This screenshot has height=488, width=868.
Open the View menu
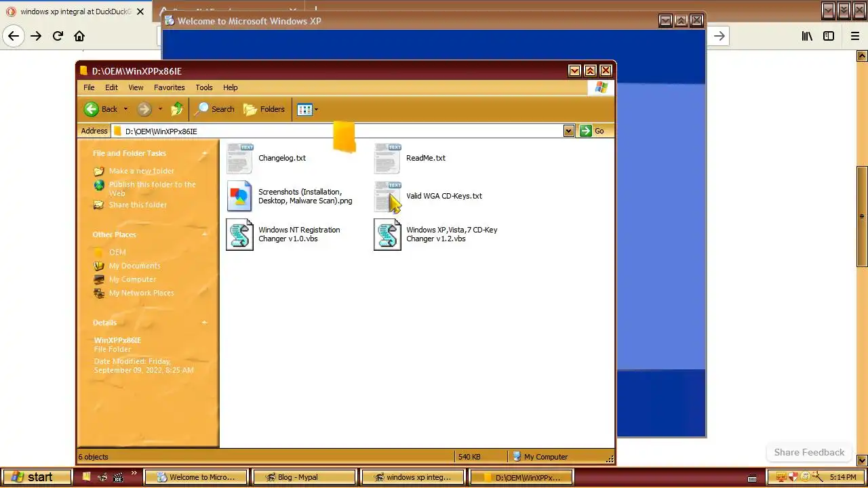pos(136,87)
